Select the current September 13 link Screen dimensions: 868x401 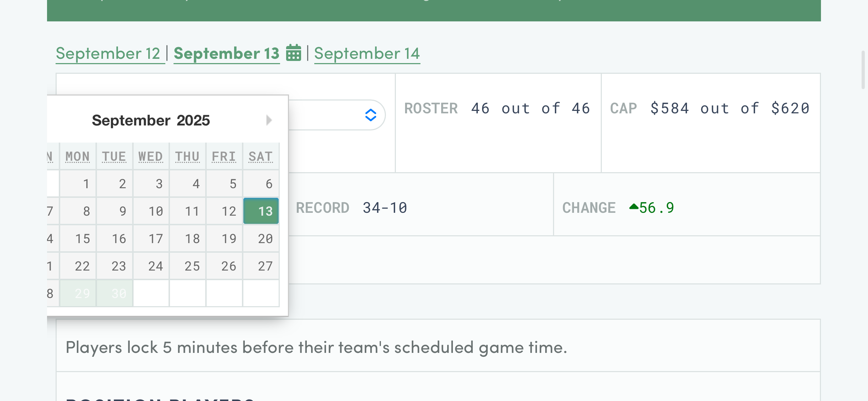click(227, 53)
